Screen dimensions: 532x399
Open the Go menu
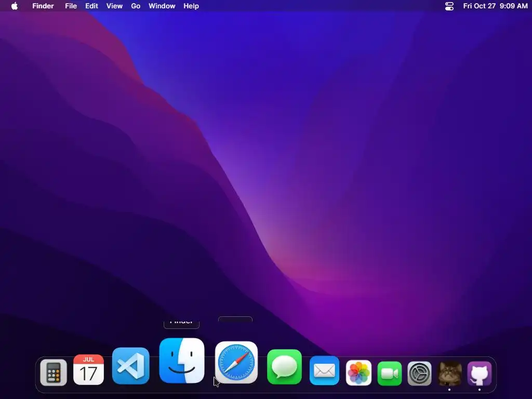point(136,6)
